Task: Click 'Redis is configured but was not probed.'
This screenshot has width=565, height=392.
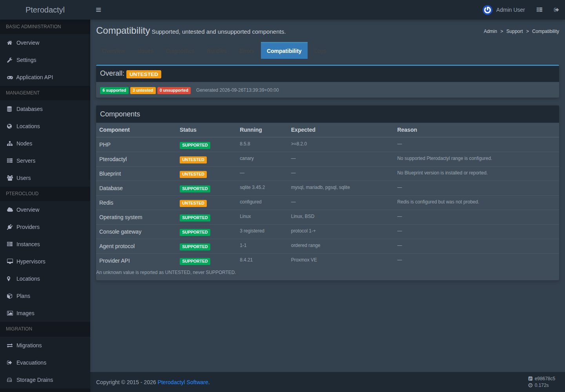Action: [x=438, y=202]
